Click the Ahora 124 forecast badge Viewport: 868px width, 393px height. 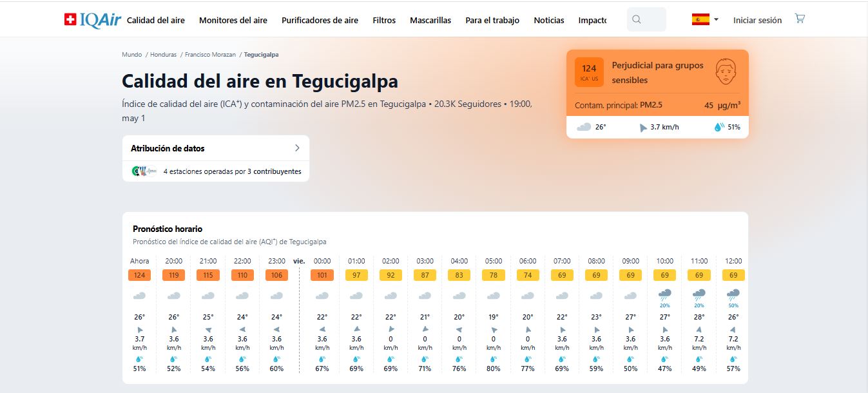tap(139, 275)
